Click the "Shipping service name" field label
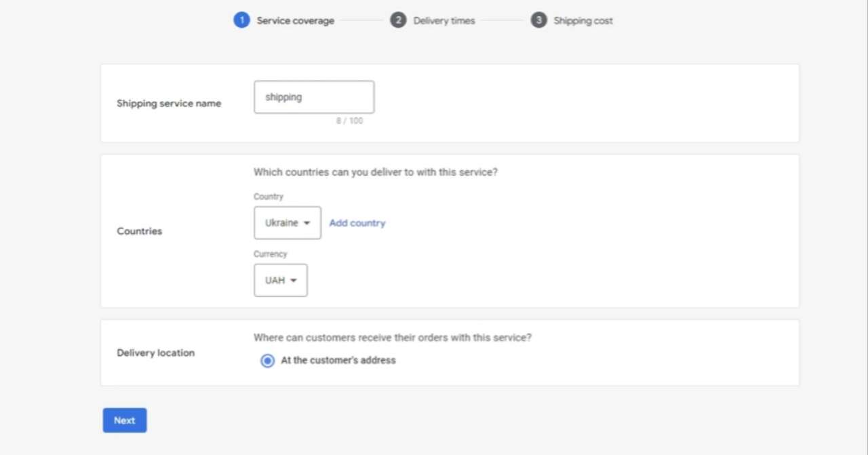This screenshot has height=455, width=868. pos(169,104)
